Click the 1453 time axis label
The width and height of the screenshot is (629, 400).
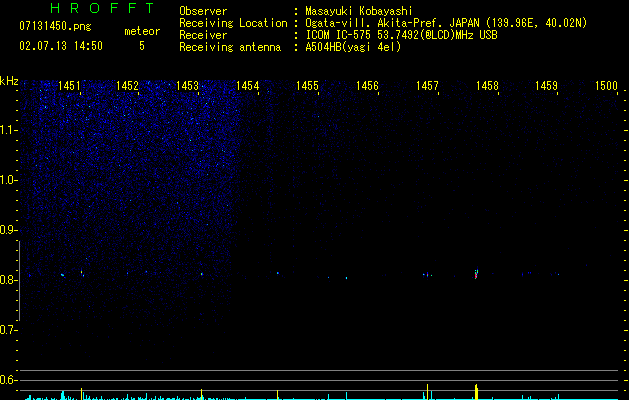click(x=187, y=86)
